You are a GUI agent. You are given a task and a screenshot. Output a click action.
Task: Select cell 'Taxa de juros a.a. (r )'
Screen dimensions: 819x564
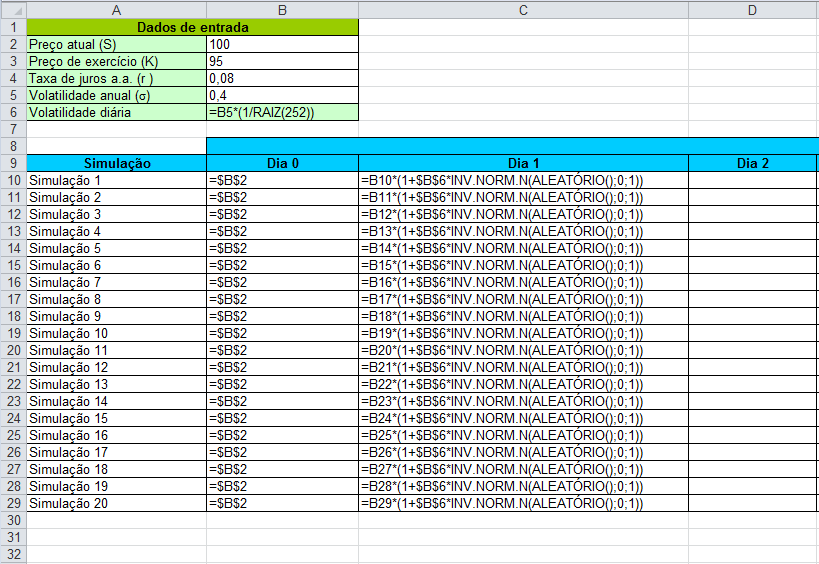pyautogui.click(x=116, y=78)
